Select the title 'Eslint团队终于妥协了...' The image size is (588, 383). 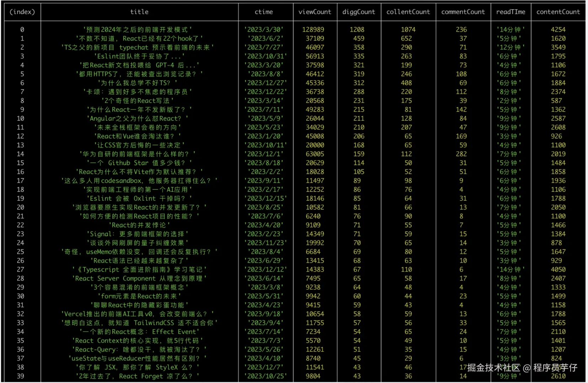pyautogui.click(x=139, y=56)
